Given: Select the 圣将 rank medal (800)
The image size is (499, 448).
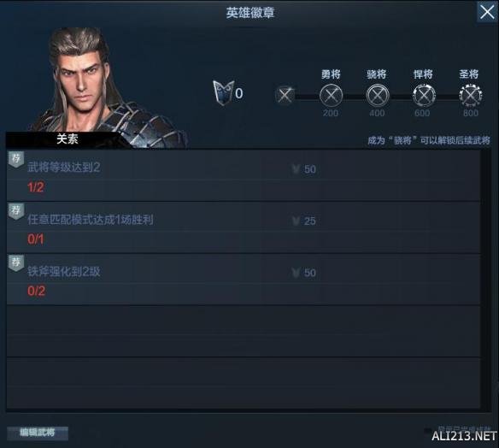Looking at the screenshot, I should tap(470, 95).
